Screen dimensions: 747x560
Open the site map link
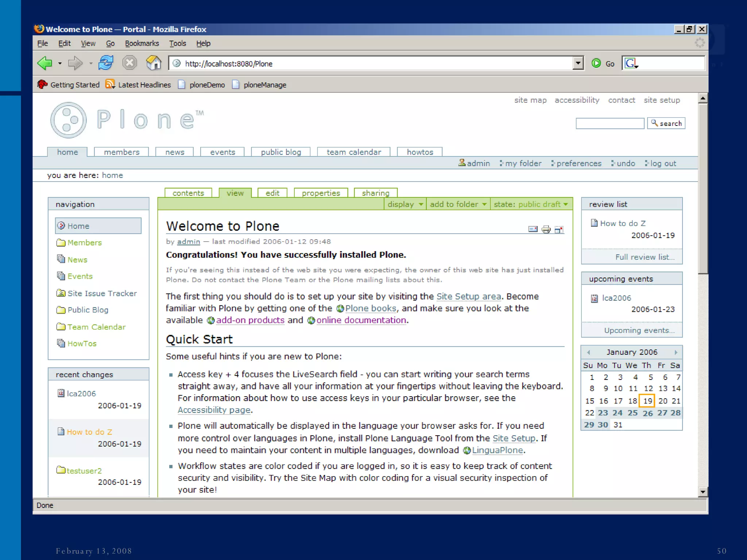click(x=530, y=100)
